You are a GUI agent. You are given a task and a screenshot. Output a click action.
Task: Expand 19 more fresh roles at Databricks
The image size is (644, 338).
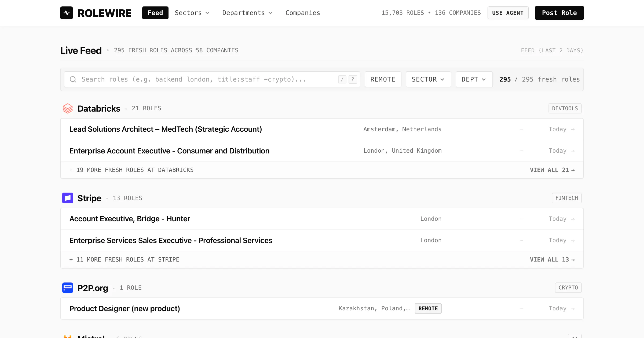pos(131,170)
